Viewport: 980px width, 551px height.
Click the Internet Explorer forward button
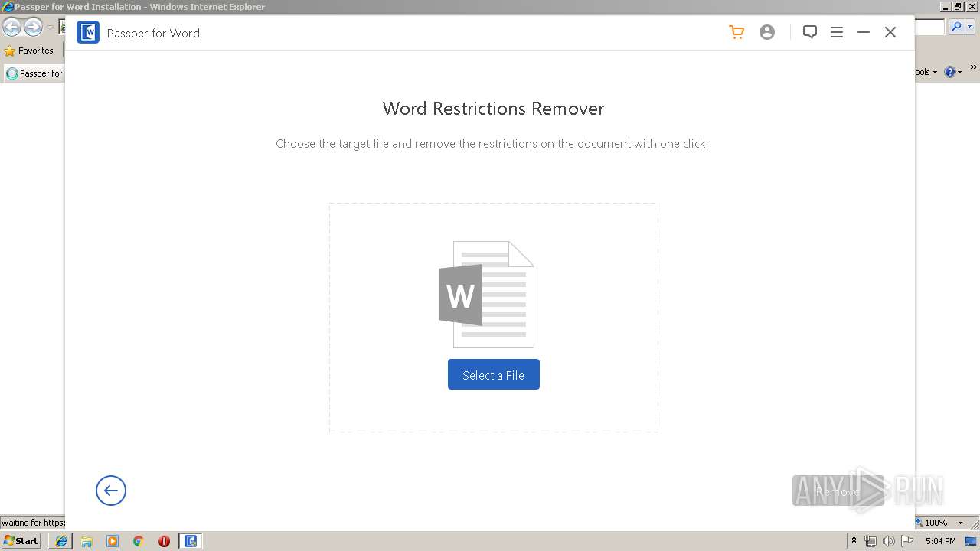pyautogui.click(x=33, y=28)
